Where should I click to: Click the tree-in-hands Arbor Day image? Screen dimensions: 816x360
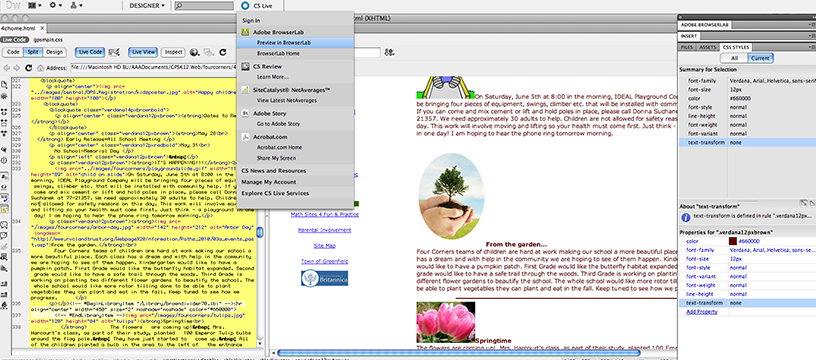(x=451, y=196)
